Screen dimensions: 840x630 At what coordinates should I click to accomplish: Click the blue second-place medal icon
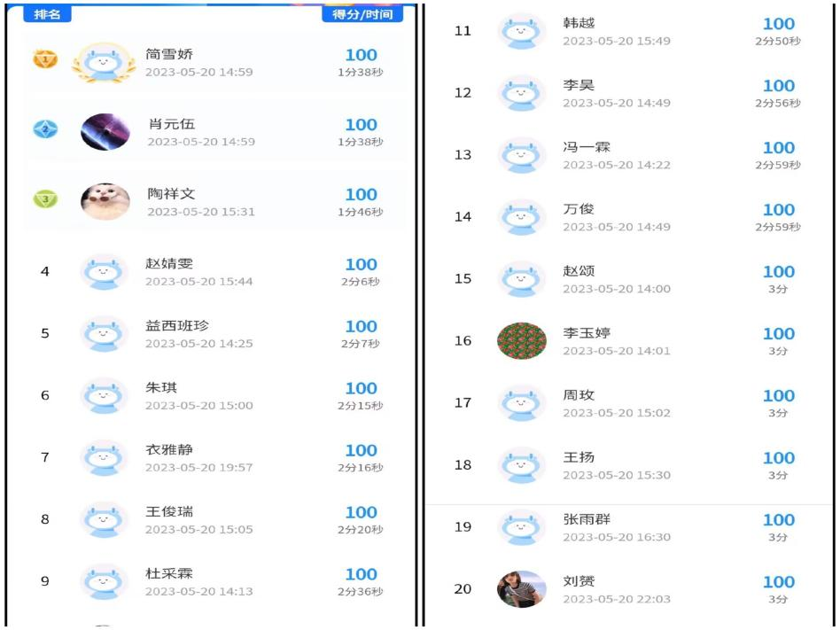pyautogui.click(x=45, y=129)
